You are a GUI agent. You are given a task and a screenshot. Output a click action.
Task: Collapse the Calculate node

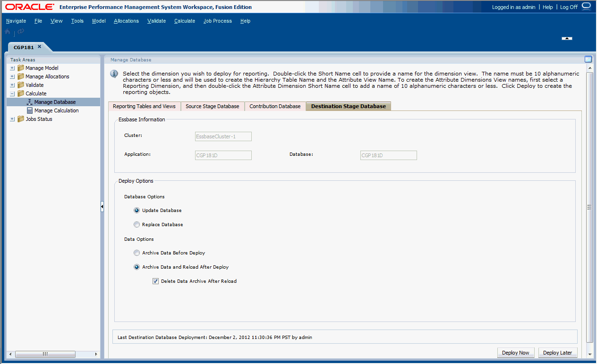(x=12, y=93)
